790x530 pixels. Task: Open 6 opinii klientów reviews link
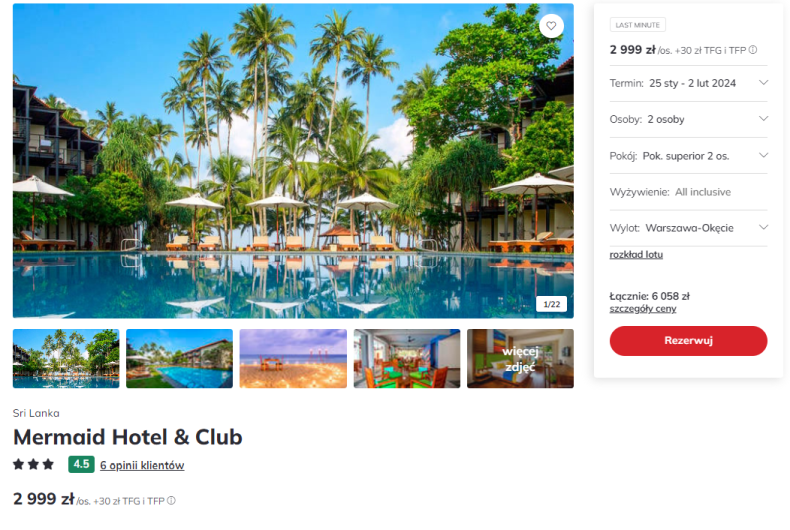[142, 466]
